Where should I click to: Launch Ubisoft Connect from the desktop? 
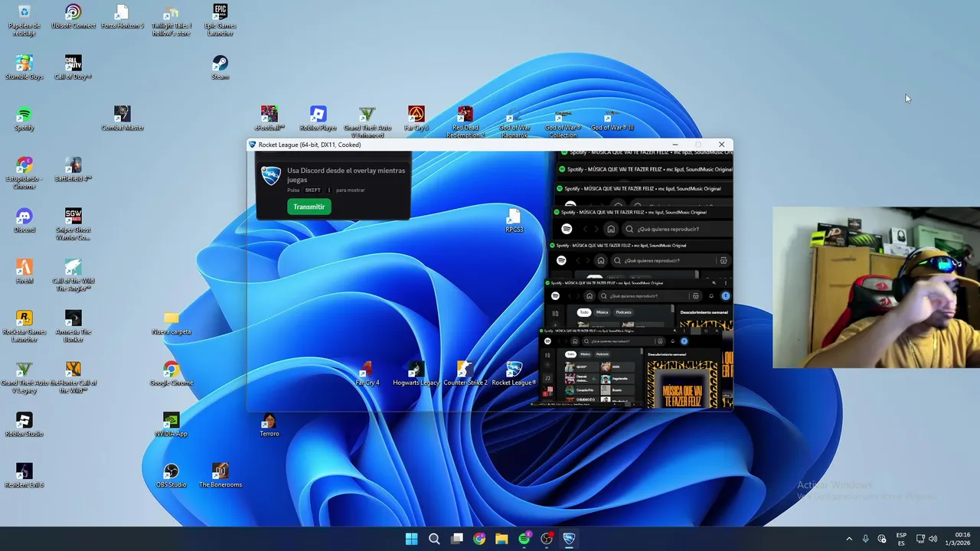(73, 17)
